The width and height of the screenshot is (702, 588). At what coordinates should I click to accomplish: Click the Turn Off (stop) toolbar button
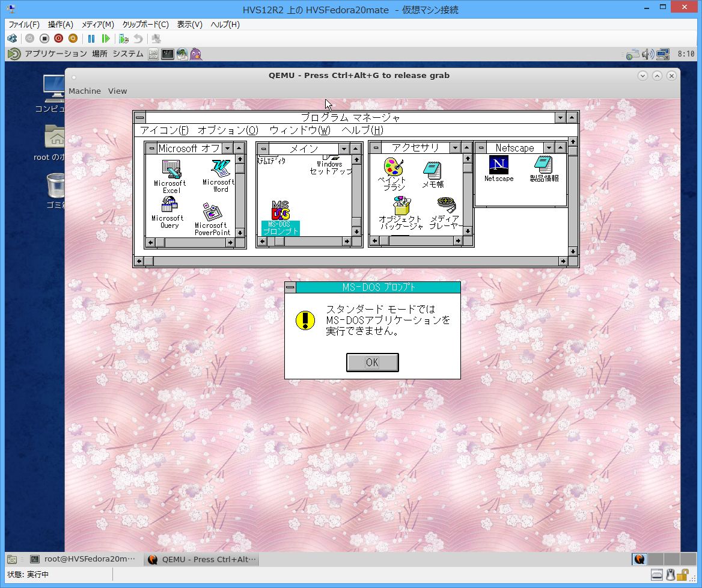point(44,38)
